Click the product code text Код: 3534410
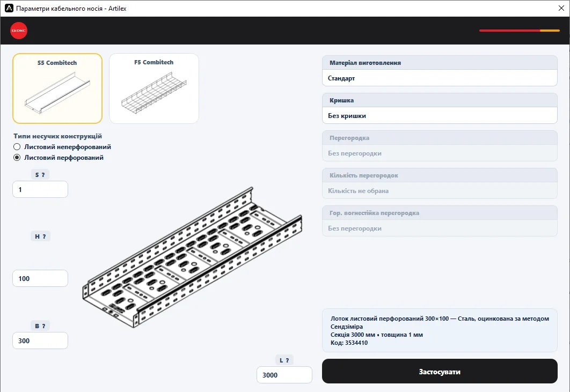This screenshot has height=392, width=570. [x=349, y=343]
